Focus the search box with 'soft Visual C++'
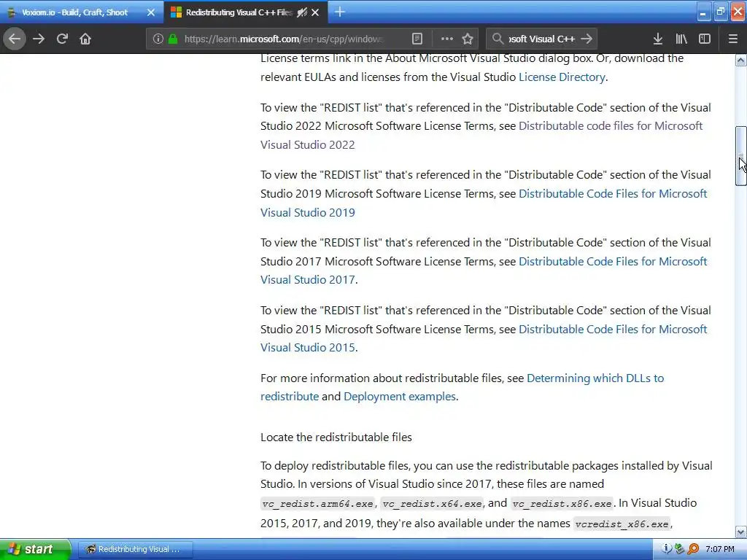747x560 pixels. point(542,39)
